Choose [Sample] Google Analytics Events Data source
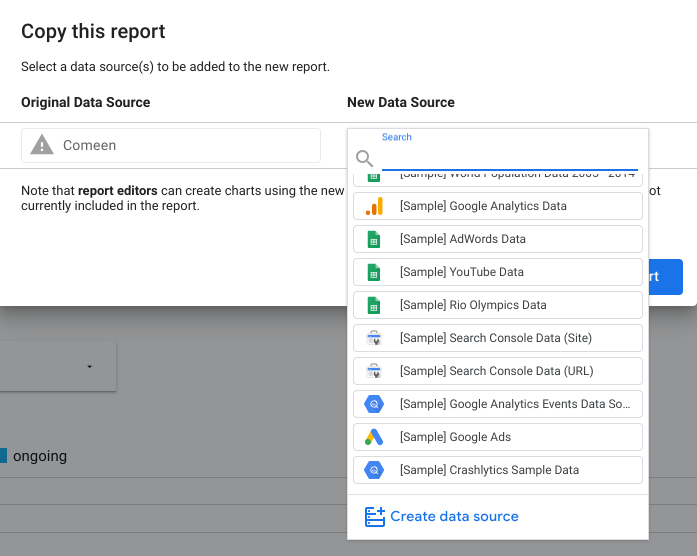Screen dimensions: 697x556 (497, 404)
